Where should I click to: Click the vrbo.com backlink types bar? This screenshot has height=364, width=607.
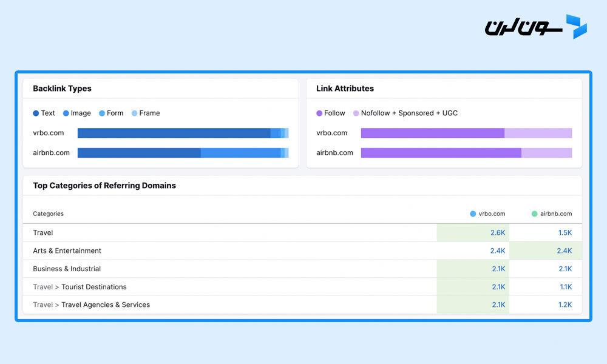tap(183, 133)
